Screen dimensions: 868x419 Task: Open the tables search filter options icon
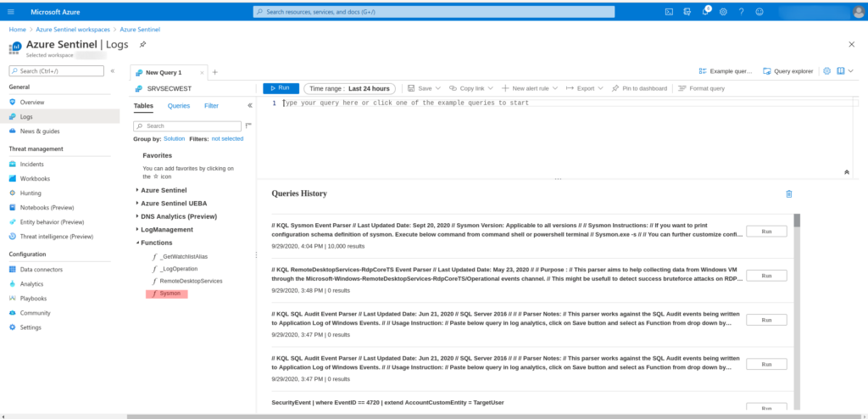(x=248, y=126)
